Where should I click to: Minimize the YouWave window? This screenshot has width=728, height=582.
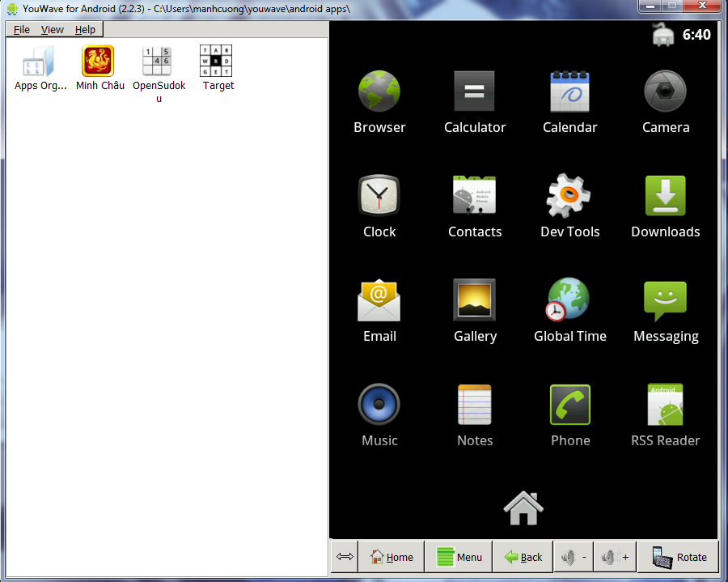tap(650, 6)
